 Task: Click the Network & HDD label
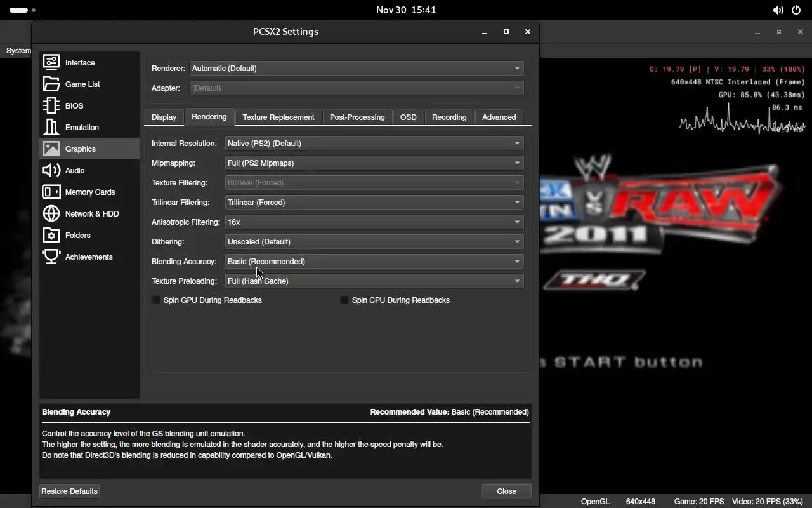pos(92,213)
